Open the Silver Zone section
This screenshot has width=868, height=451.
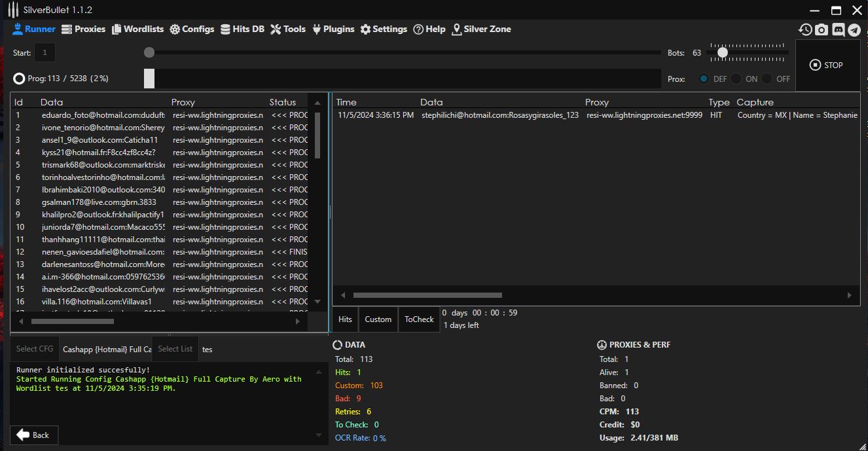click(481, 29)
